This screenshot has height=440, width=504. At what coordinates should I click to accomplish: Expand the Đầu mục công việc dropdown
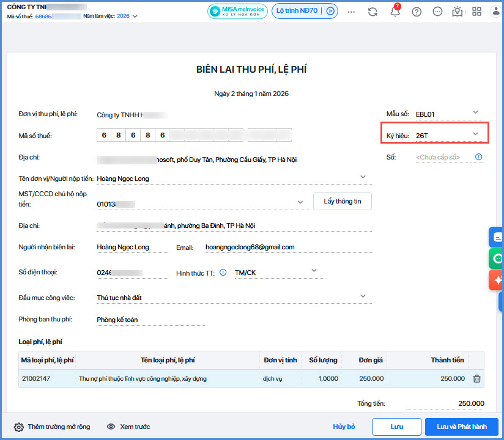pos(363,296)
